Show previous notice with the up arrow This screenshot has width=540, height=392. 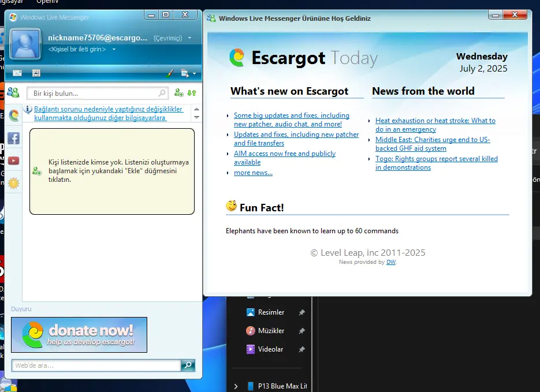coord(196,109)
